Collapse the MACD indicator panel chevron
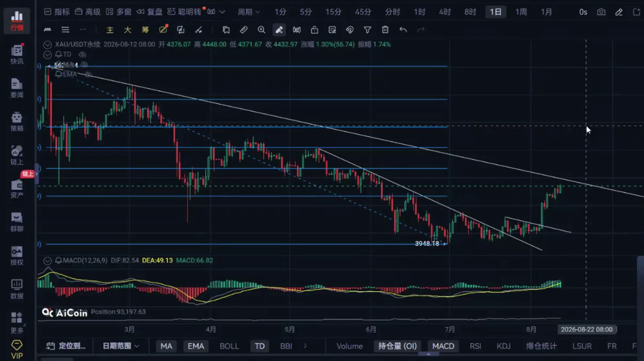 click(x=47, y=261)
